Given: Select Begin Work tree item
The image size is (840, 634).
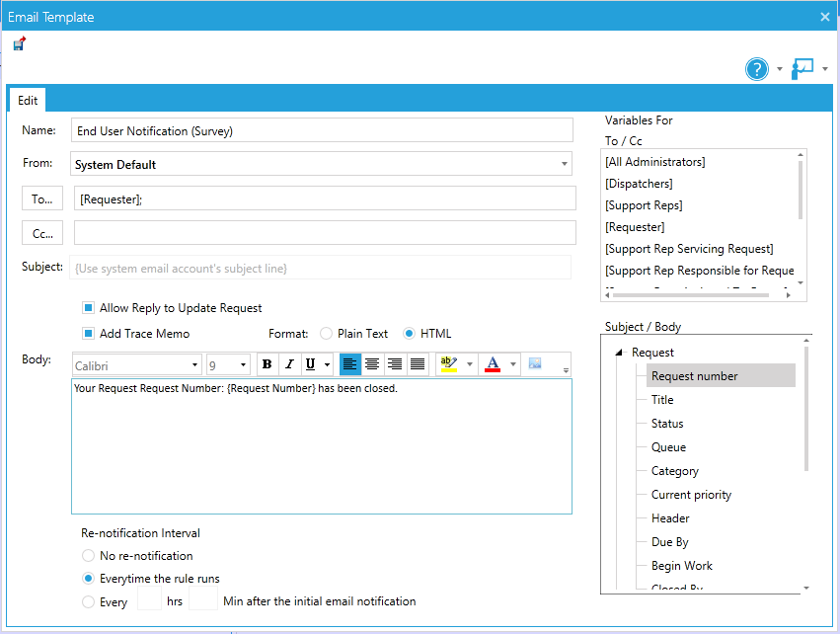Looking at the screenshot, I should pos(681,566).
